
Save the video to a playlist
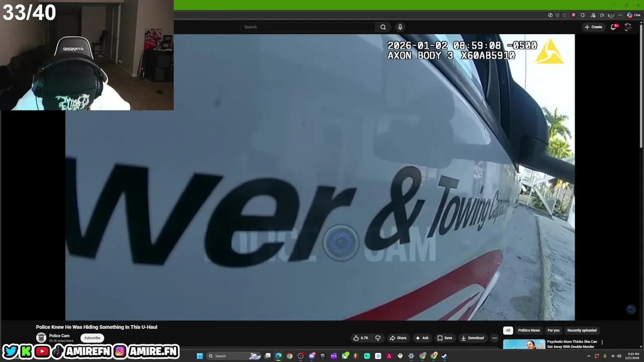point(445,338)
